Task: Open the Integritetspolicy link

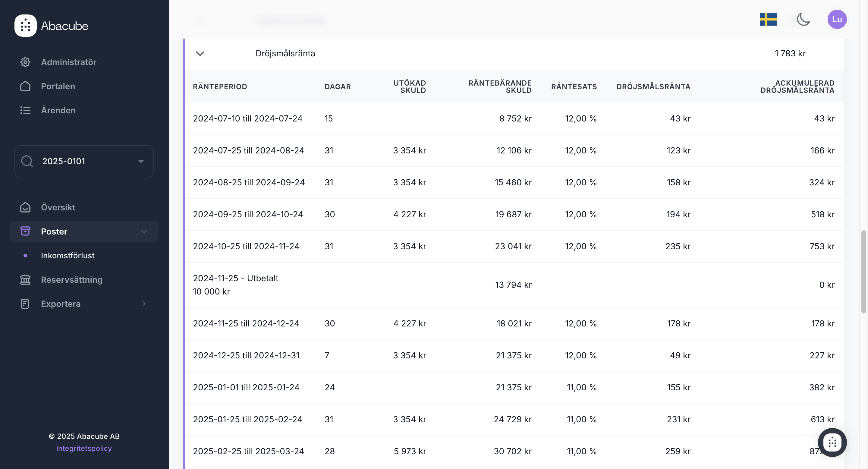Action: (84, 449)
